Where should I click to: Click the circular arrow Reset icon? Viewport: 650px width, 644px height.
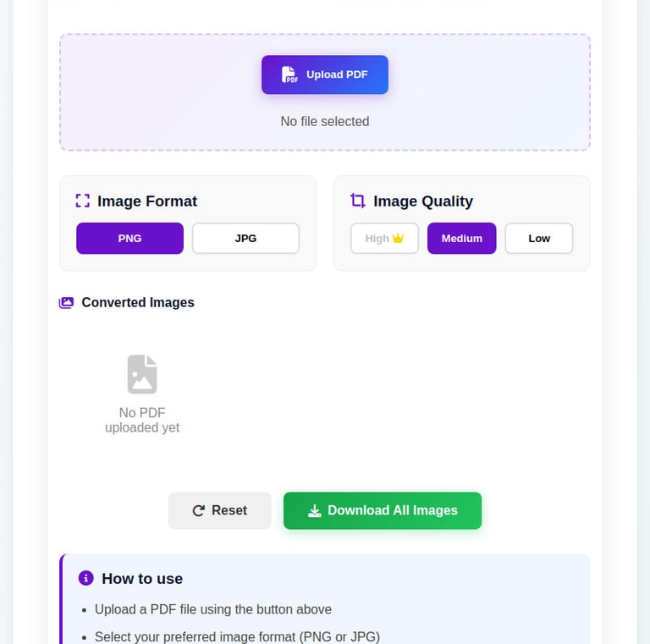(199, 510)
